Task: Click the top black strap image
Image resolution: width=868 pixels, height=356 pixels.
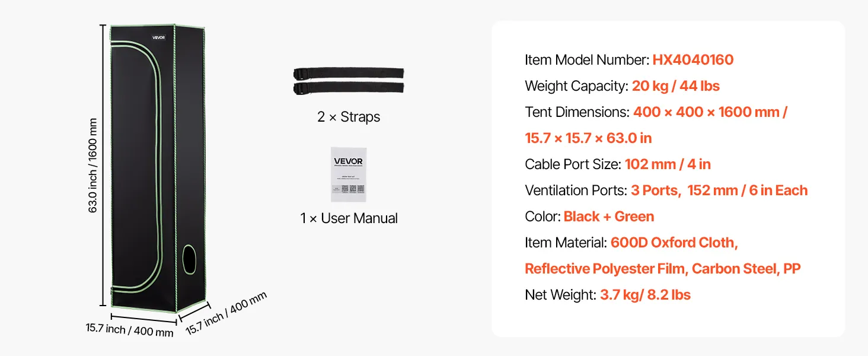Action: 349,74
